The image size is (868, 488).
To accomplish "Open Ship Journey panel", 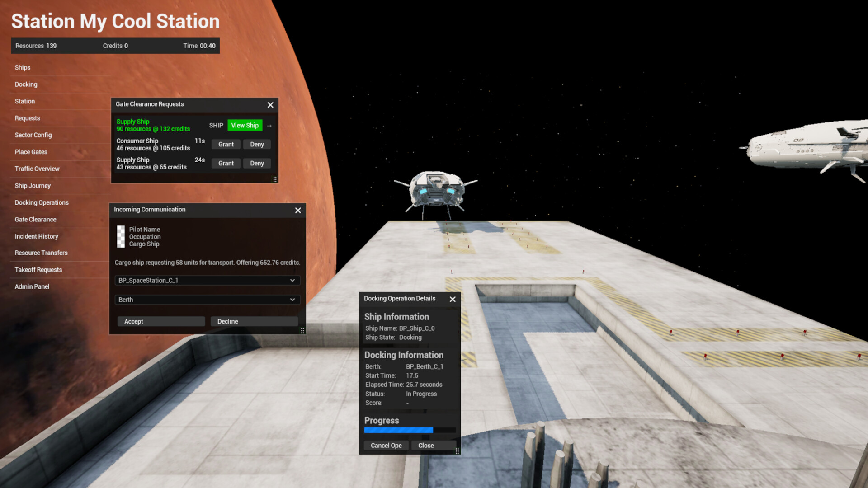I will pos(33,186).
